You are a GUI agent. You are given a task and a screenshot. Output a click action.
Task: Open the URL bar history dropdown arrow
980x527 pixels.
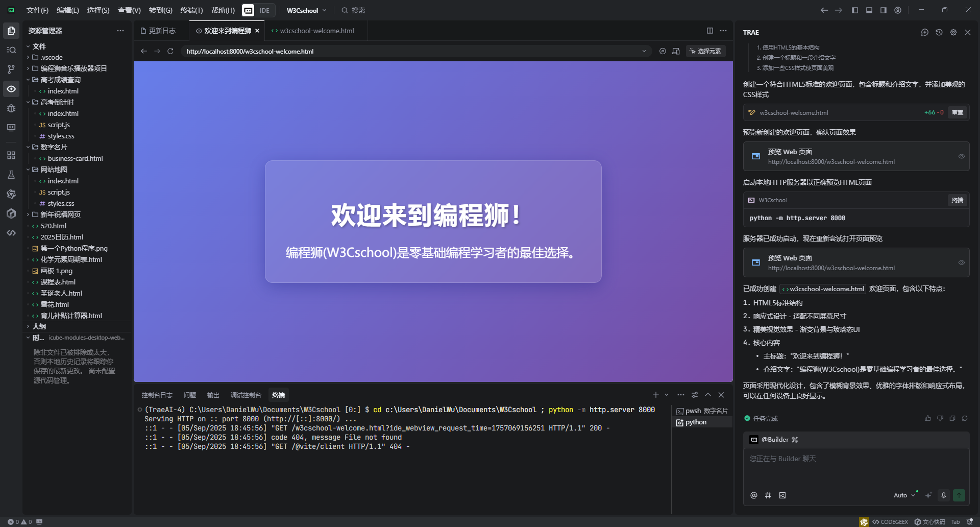[644, 51]
